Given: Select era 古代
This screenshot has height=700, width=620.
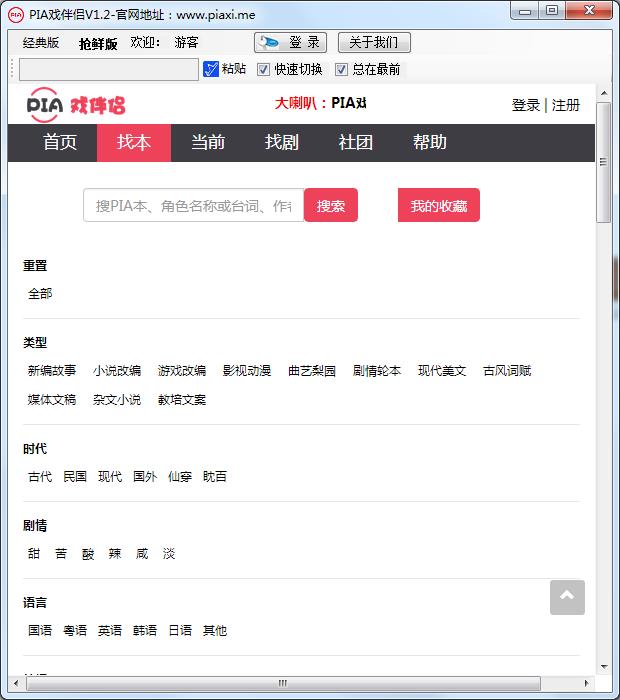Looking at the screenshot, I should 40,476.
